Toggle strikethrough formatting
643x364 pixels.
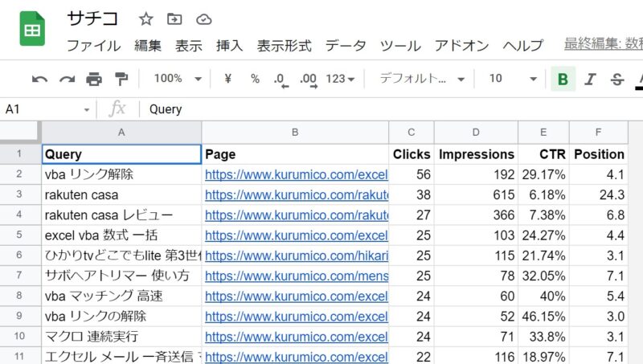tap(617, 79)
